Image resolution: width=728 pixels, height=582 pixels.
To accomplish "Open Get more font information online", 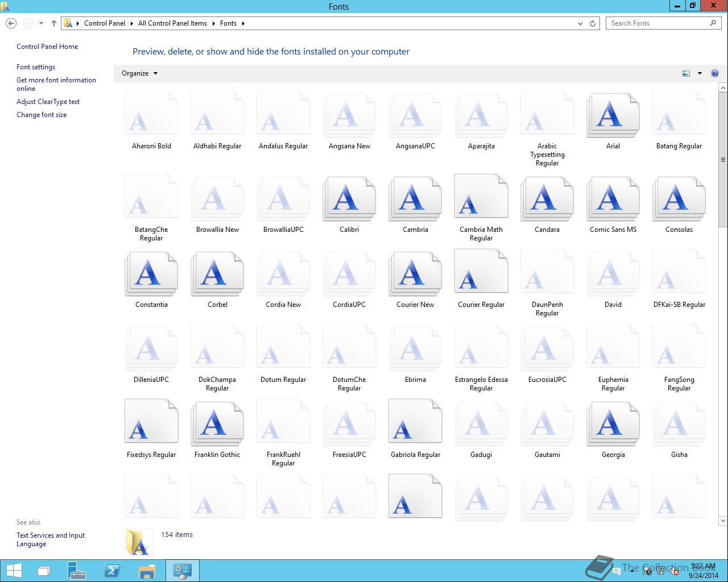I will click(56, 84).
